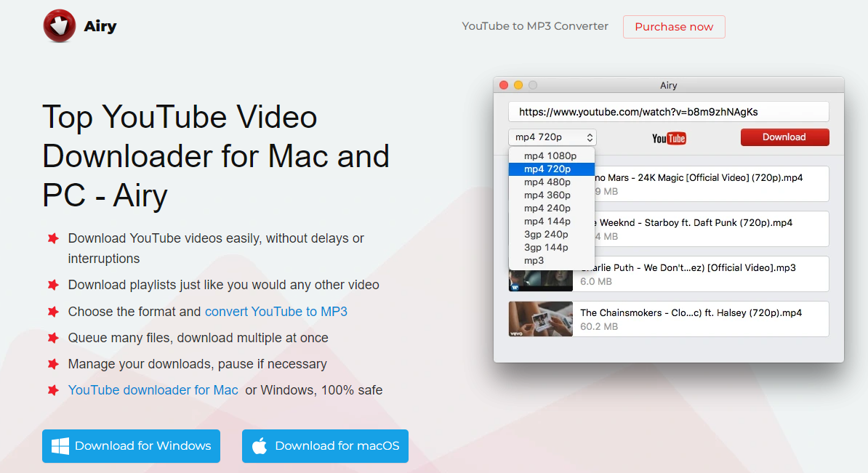Click the 6.0 MB file size text

(595, 282)
